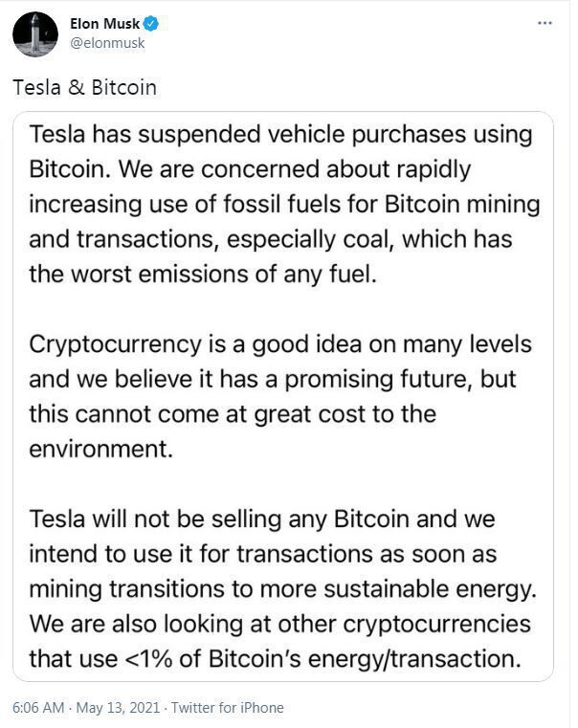Click the line "mining transitions to more sustainable energy."
The height and width of the screenshot is (728, 578).
(x=282, y=589)
